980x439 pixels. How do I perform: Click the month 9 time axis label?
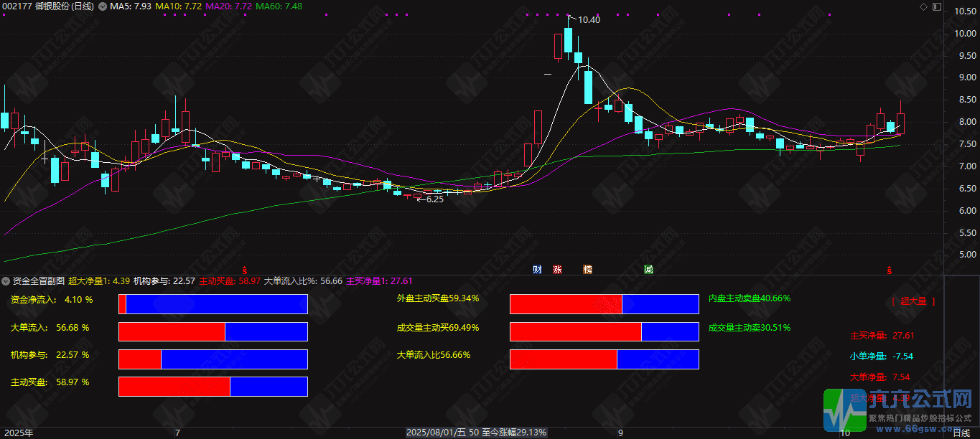pyautogui.click(x=620, y=433)
